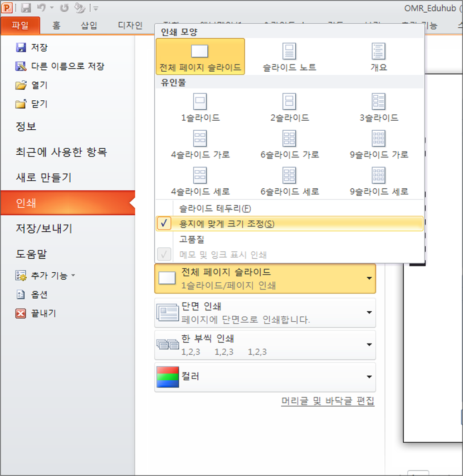Open the 도움말 section
Viewport: 463px width, 476px height.
[31, 254]
